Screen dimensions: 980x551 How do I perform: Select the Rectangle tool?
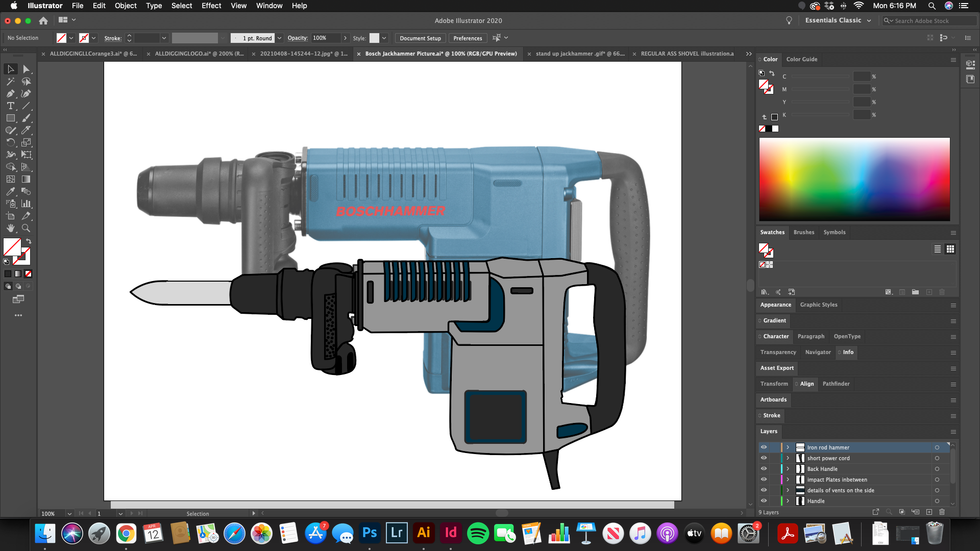coord(11,118)
